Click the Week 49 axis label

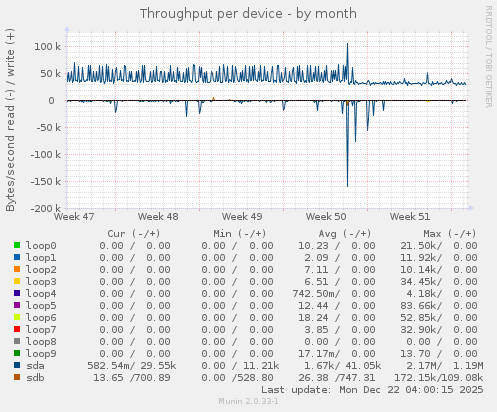242,217
